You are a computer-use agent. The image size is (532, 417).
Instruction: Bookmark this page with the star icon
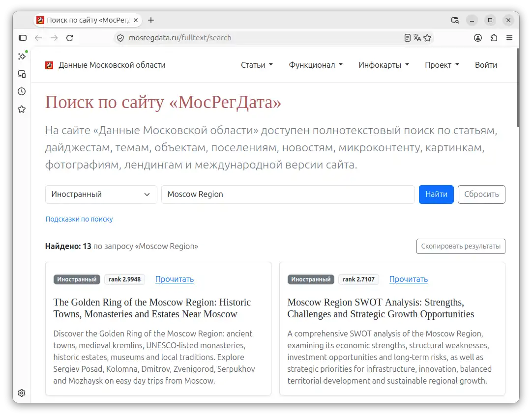pos(427,38)
